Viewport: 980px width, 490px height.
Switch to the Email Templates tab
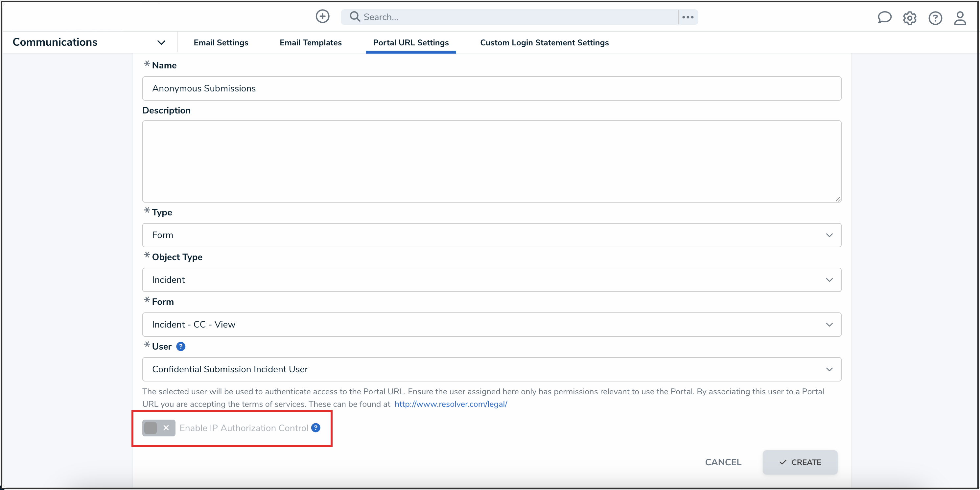(x=311, y=42)
